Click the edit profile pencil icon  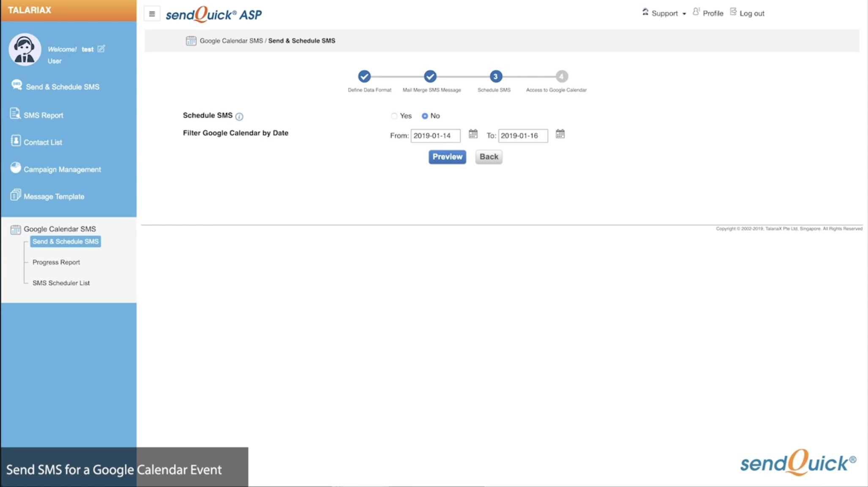(x=101, y=49)
